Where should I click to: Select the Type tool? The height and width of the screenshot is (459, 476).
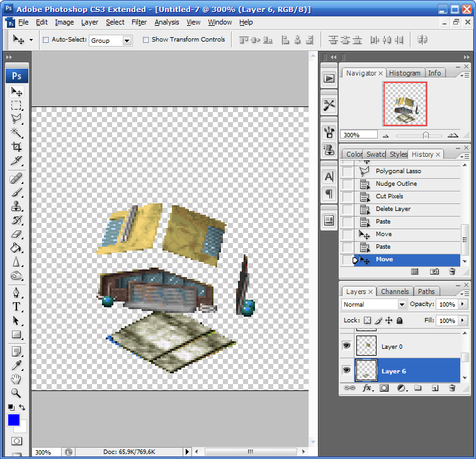[x=16, y=307]
